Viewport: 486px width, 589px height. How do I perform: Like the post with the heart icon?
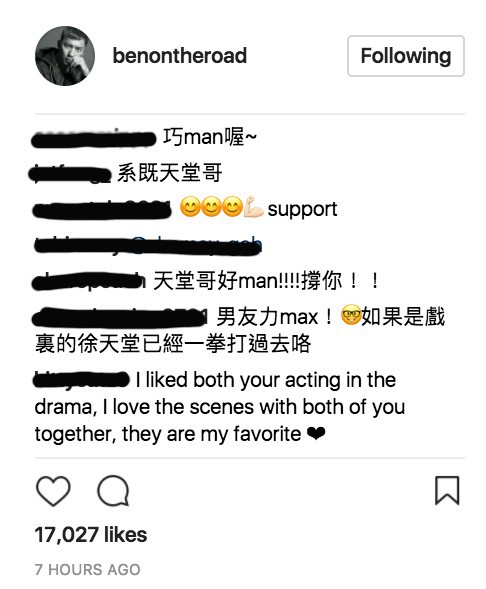pos(53,491)
